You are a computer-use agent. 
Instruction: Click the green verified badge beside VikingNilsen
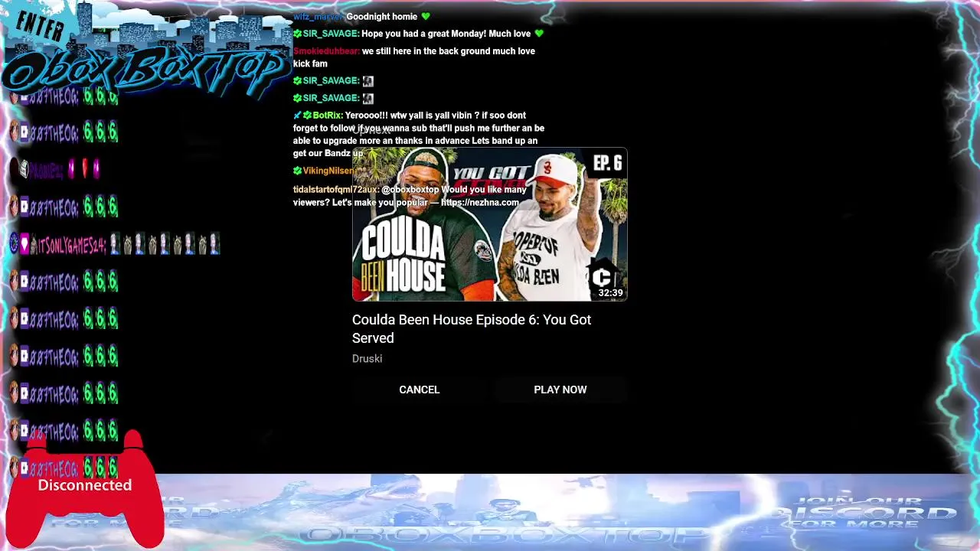[x=297, y=171]
